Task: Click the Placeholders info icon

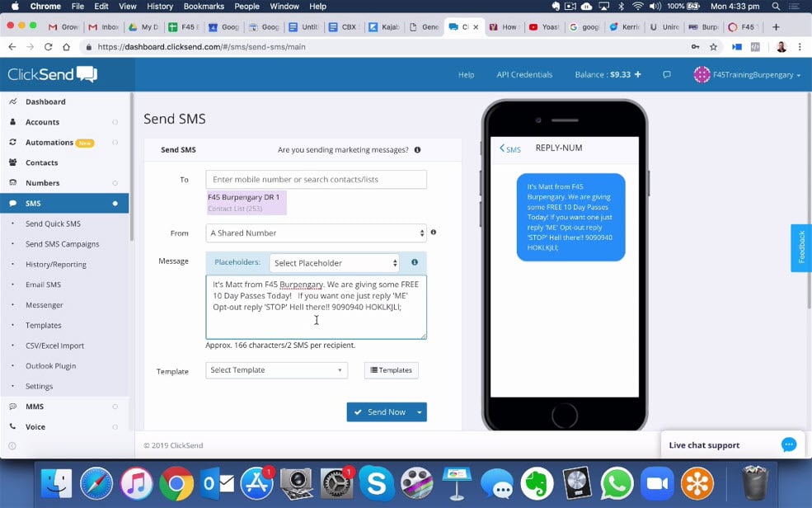Action: tap(415, 262)
